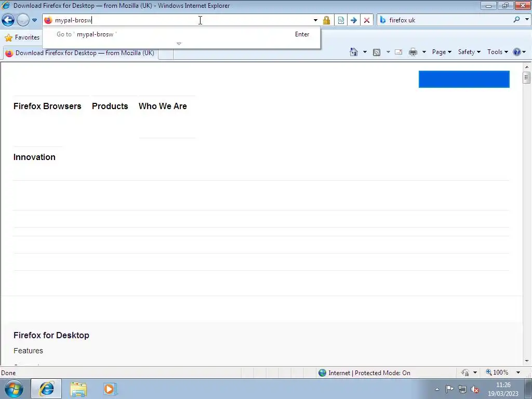Show hidden tray icons arrow
The image size is (532, 399).
tap(437, 390)
